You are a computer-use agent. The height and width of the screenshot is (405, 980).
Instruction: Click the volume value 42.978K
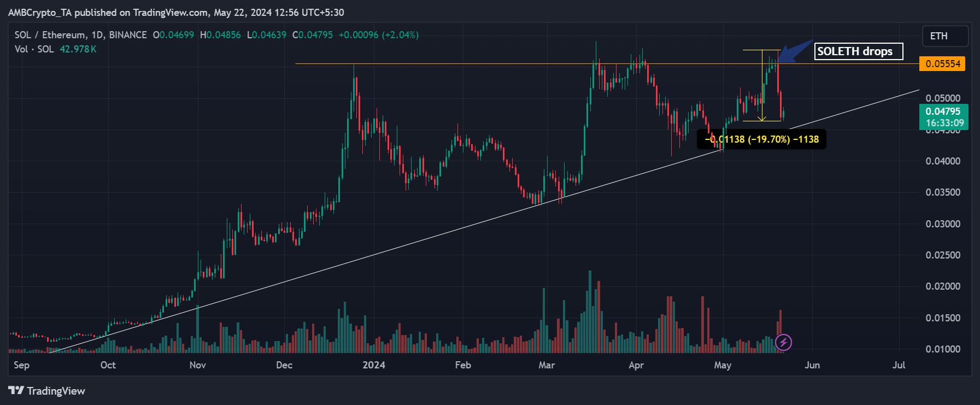tap(78, 49)
